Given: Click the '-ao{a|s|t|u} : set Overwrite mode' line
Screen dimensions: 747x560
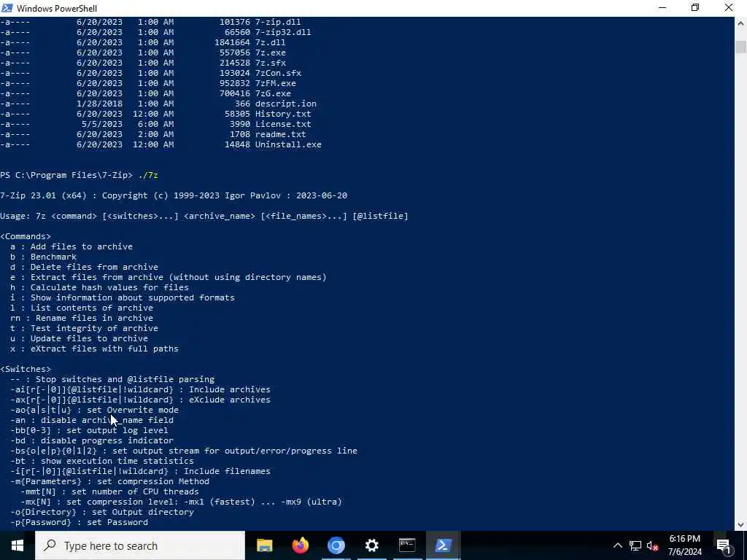Looking at the screenshot, I should 94,410.
